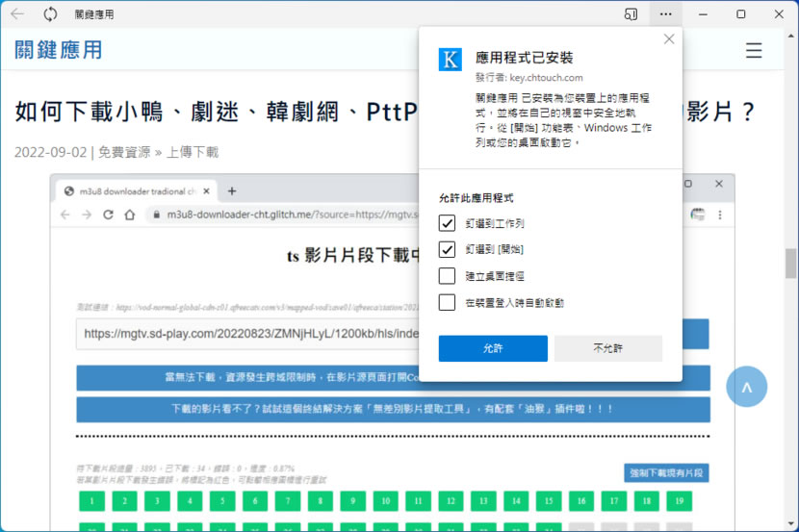Open the three-dots app menu

(666, 14)
